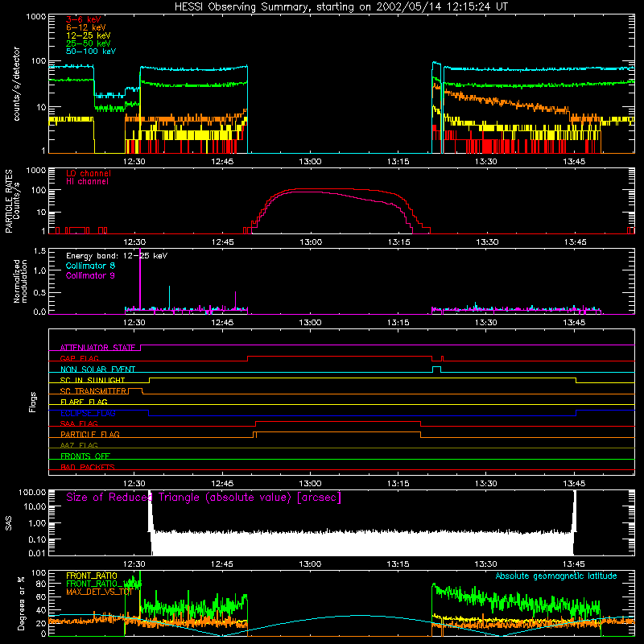
Task: Click the "SC_TRANSMITTER" flag label
Action: click(x=93, y=391)
